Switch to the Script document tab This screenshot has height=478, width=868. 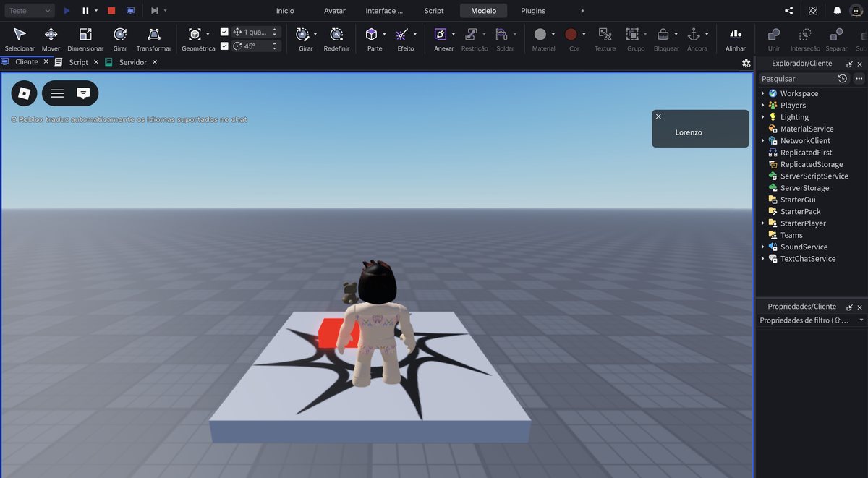78,62
